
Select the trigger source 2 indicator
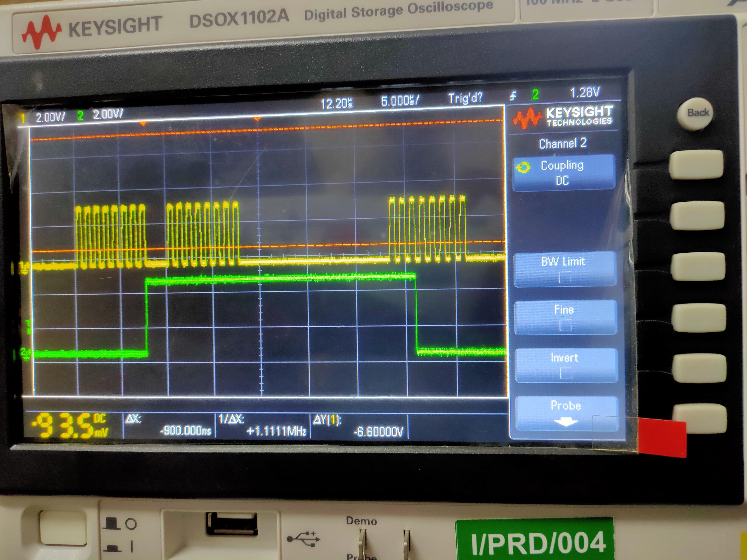coord(535,95)
